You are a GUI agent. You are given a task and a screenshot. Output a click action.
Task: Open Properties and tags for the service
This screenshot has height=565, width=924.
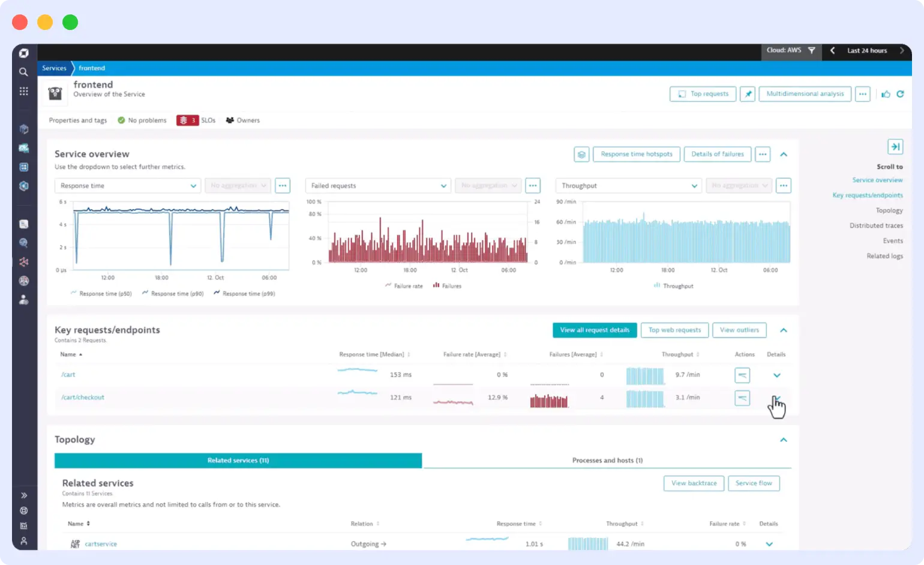[x=77, y=120]
